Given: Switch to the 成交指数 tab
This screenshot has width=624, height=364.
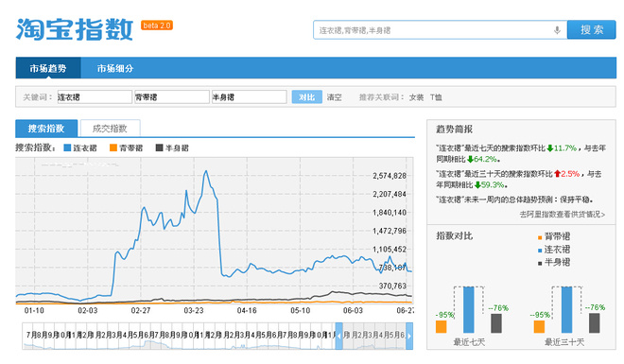Looking at the screenshot, I should coord(110,129).
